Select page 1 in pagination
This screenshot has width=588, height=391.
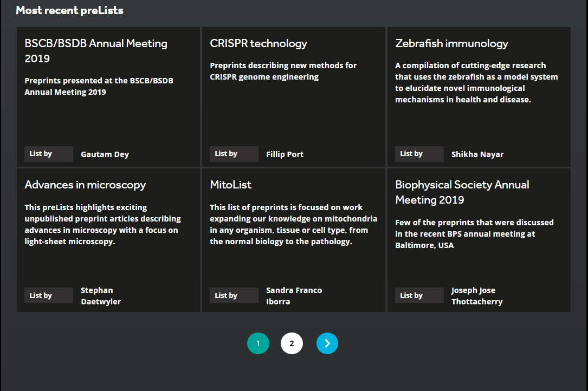258,343
